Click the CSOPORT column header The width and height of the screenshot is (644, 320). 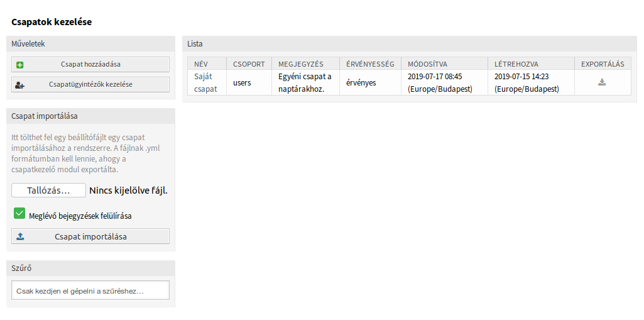(249, 64)
